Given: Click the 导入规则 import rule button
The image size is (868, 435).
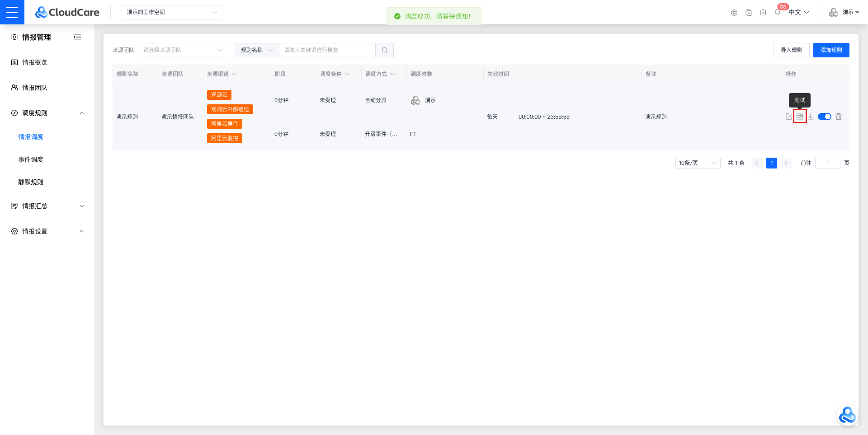Looking at the screenshot, I should click(791, 50).
